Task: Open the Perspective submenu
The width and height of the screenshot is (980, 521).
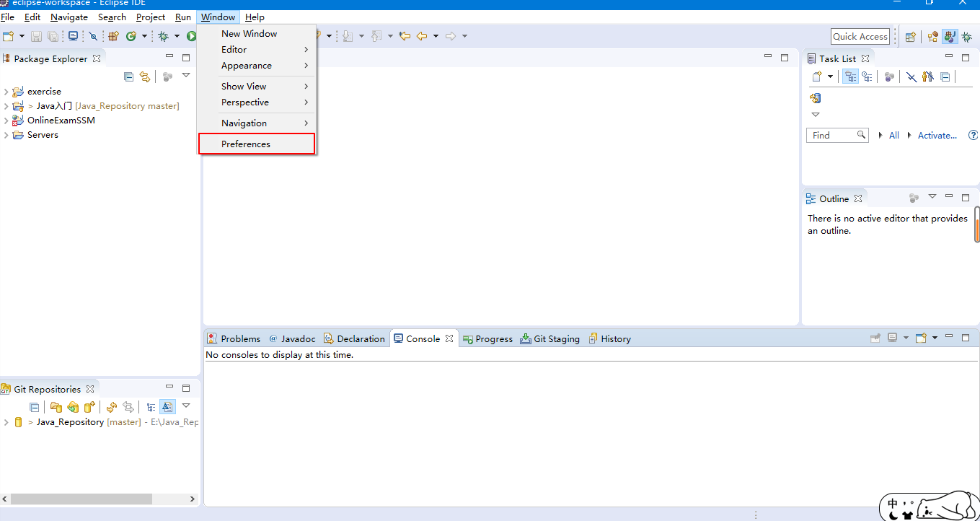Action: tap(257, 102)
